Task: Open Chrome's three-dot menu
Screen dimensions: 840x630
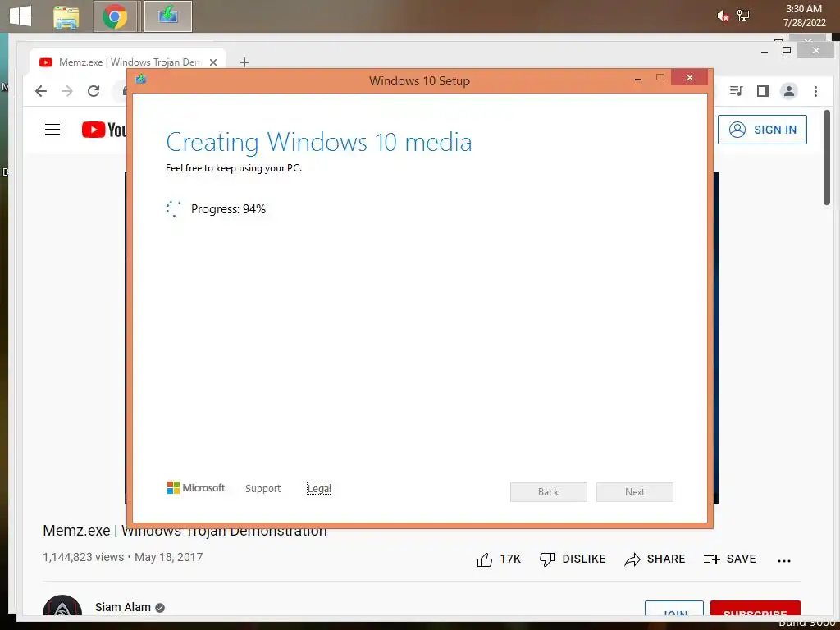Action: coord(815,91)
